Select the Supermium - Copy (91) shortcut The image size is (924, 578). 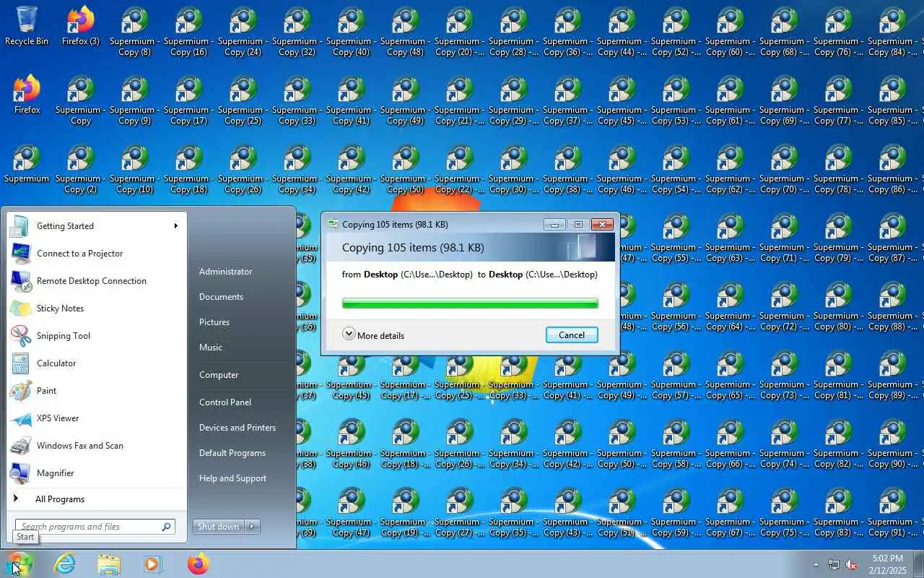click(892, 512)
